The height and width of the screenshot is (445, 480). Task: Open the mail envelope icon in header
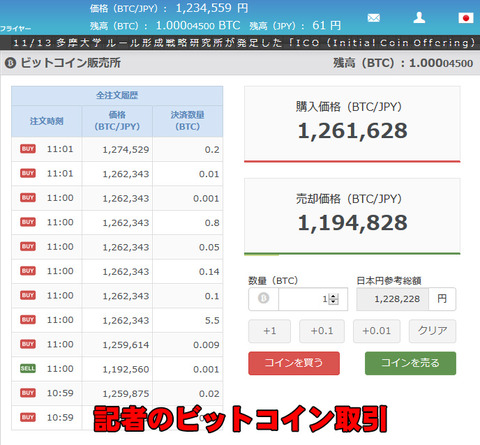pyautogui.click(x=374, y=18)
